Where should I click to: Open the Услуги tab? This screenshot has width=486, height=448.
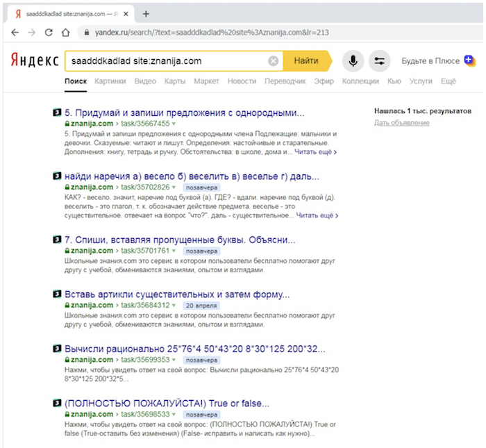click(421, 81)
